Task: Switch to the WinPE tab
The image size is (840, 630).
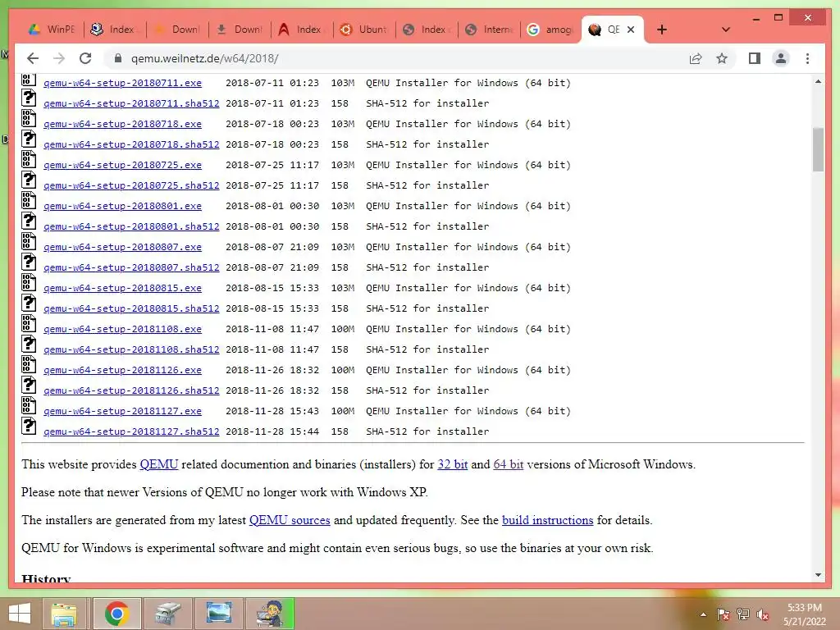Action: point(52,30)
